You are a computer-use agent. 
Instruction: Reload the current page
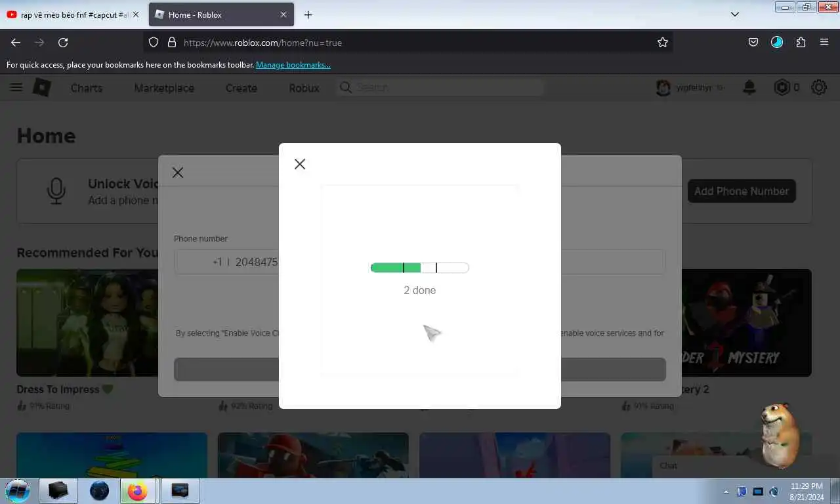[x=63, y=42]
